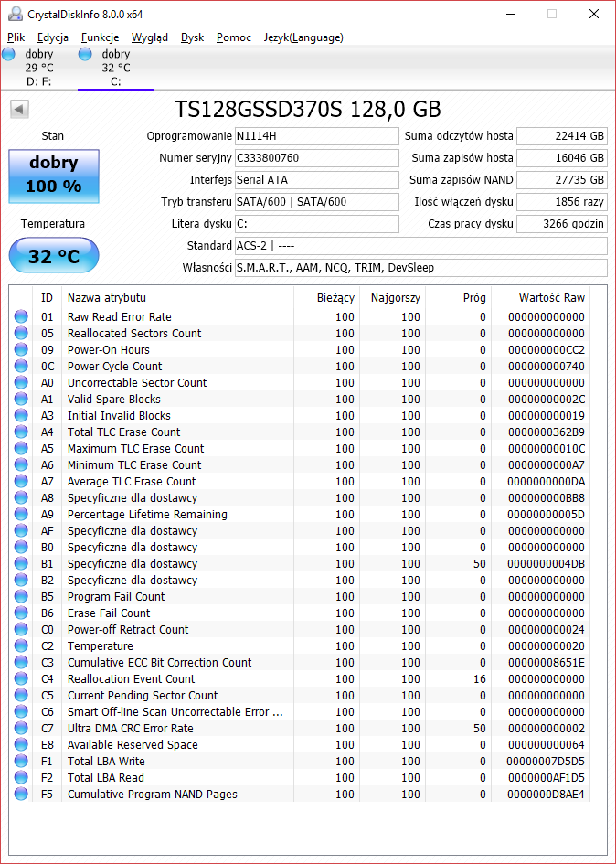Click the Własności features field
616x864 pixels.
point(421,268)
